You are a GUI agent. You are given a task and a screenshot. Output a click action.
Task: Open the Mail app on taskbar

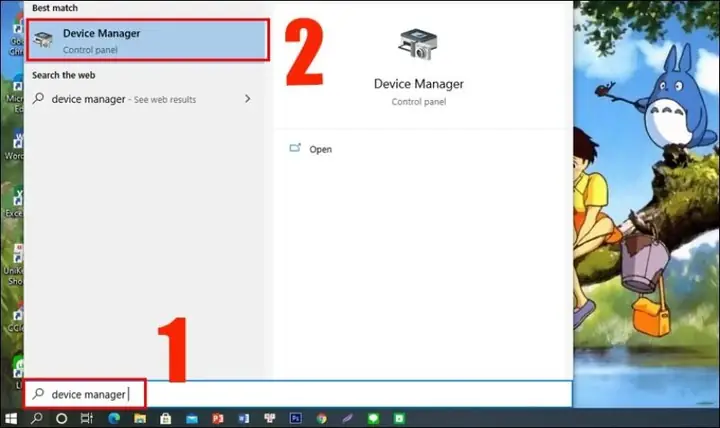click(191, 418)
